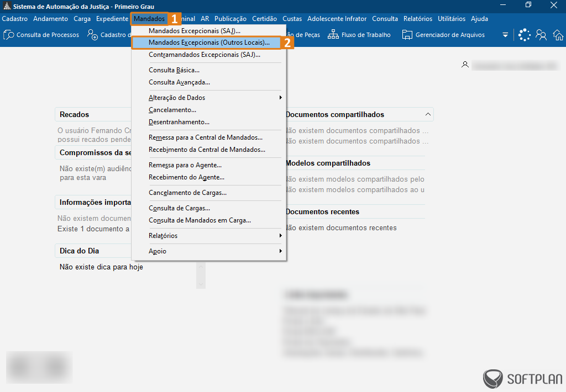
Task: Click 'Não existe dica para hoje' text
Action: tap(101, 267)
